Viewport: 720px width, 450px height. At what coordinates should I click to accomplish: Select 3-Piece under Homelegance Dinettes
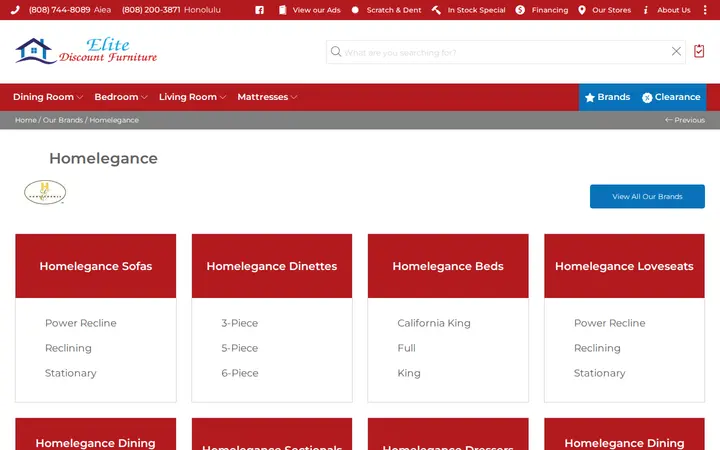click(240, 323)
